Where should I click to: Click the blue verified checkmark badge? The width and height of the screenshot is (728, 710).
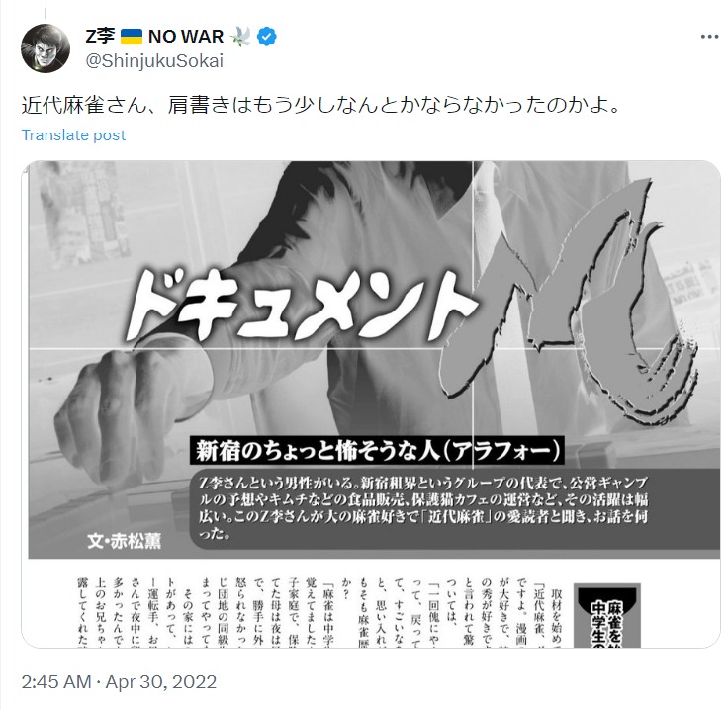pos(267,37)
